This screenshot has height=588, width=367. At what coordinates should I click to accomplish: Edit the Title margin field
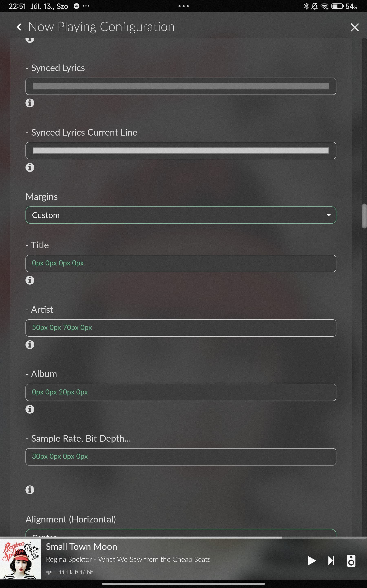tap(181, 263)
